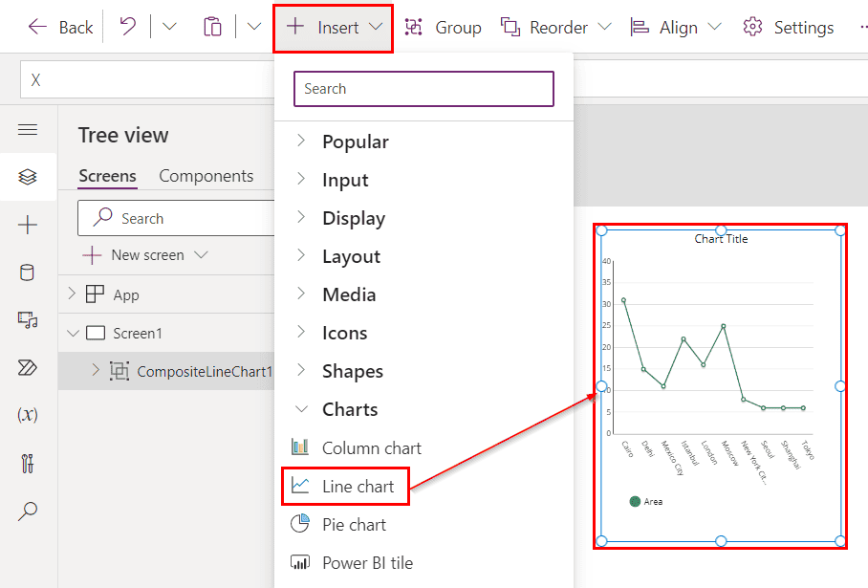The width and height of the screenshot is (868, 588).
Task: Open Settings in the toolbar
Action: click(788, 27)
